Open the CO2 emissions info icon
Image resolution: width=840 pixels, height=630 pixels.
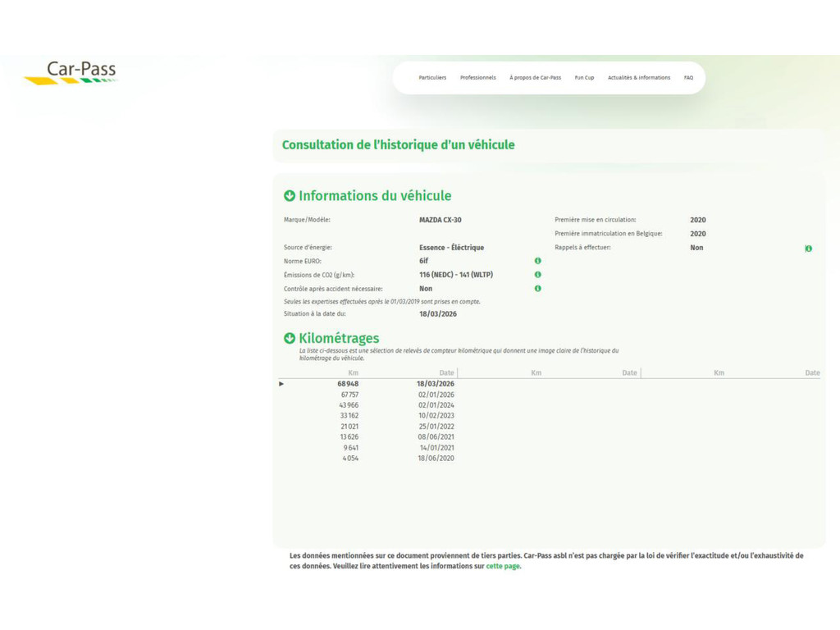537,275
